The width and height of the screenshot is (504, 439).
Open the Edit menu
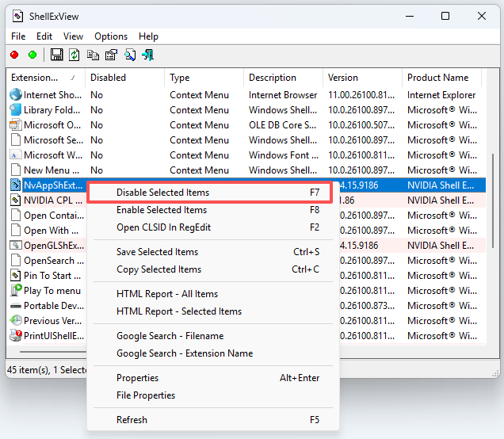point(44,36)
